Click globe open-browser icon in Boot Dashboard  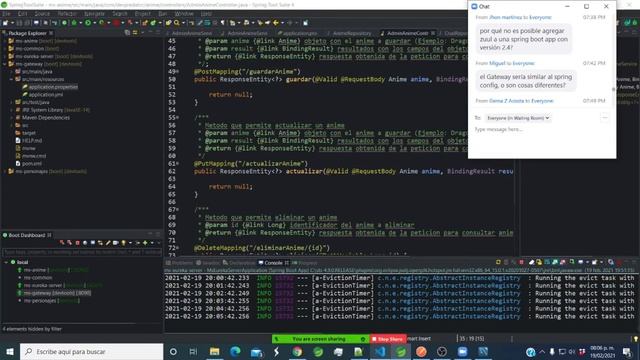(85, 243)
